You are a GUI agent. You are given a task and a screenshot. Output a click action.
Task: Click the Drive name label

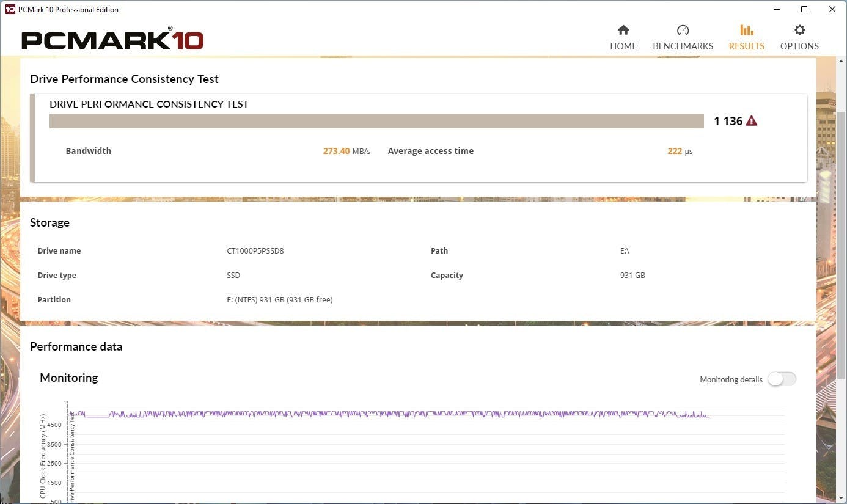pyautogui.click(x=59, y=250)
